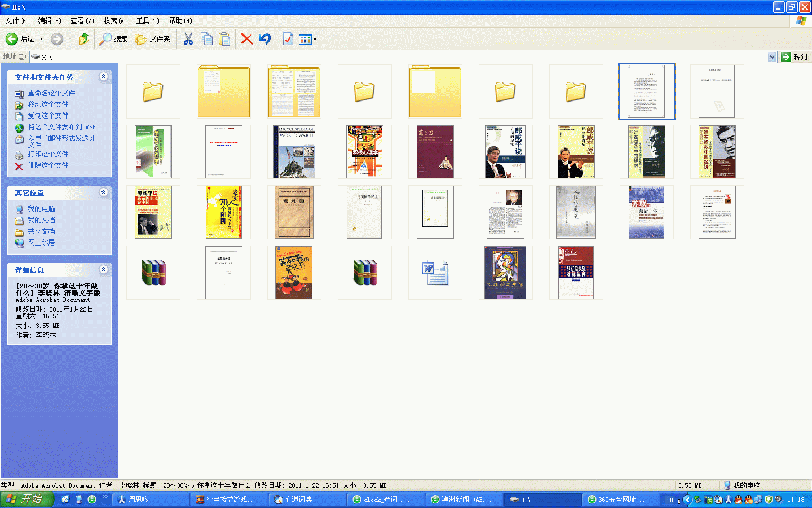The width and height of the screenshot is (812, 508).
Task: Select the Encyclopedia of World War II thumbnail
Action: click(294, 152)
